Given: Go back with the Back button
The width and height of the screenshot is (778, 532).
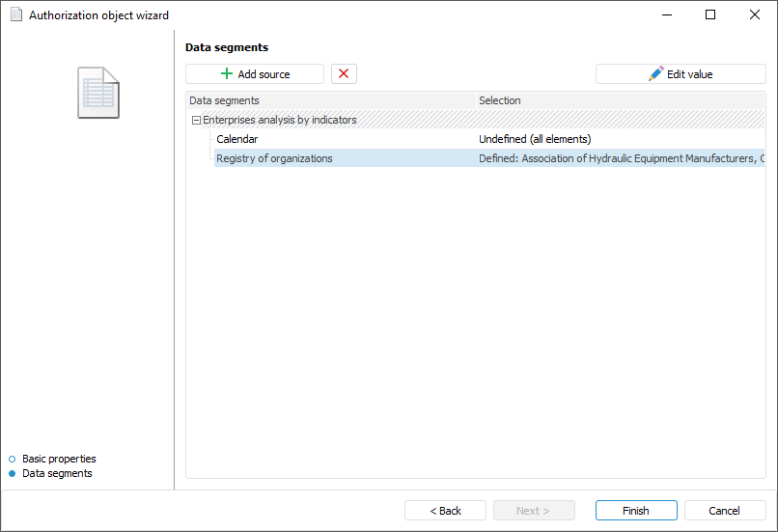Looking at the screenshot, I should pyautogui.click(x=445, y=511).
